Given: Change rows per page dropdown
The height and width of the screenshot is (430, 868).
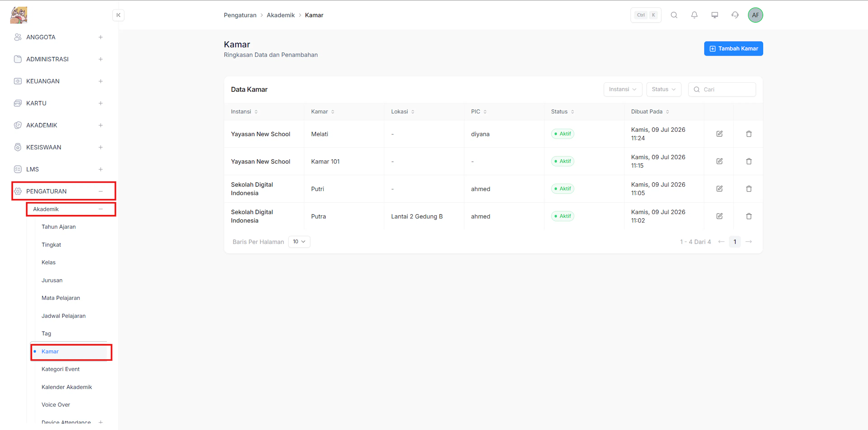Looking at the screenshot, I should tap(299, 242).
